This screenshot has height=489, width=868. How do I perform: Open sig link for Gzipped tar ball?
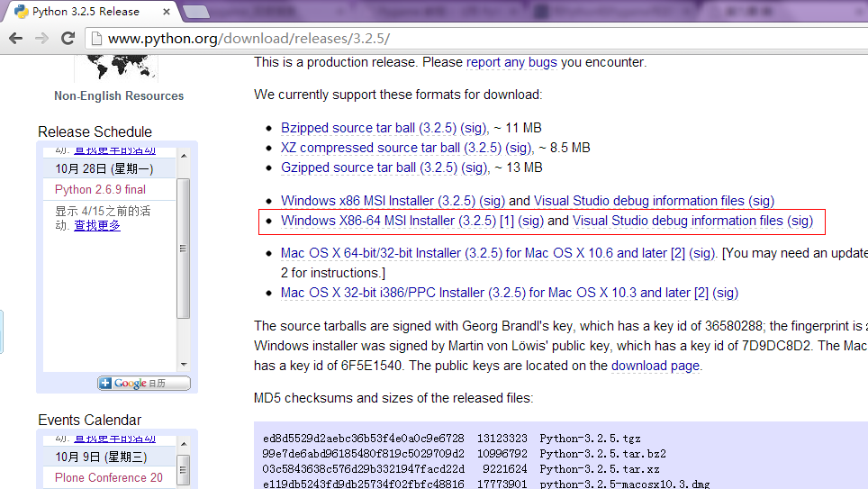click(475, 168)
